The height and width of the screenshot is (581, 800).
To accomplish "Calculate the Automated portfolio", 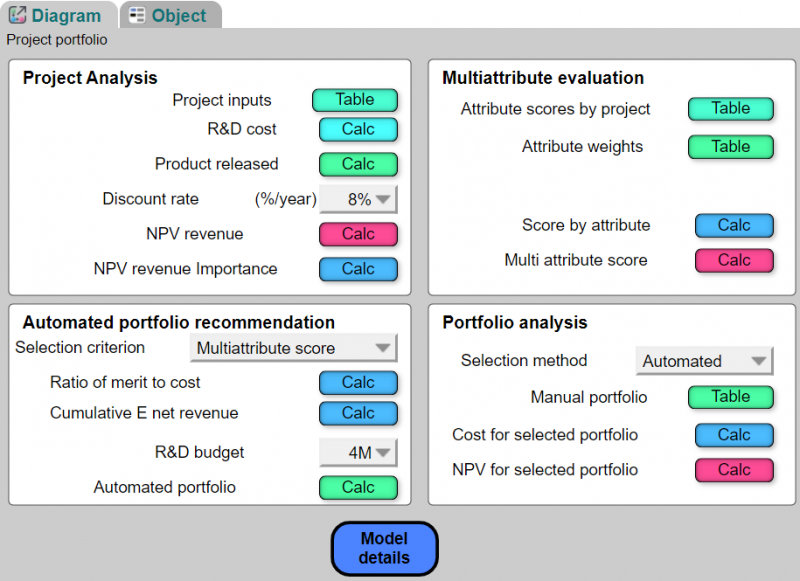I will tap(358, 487).
